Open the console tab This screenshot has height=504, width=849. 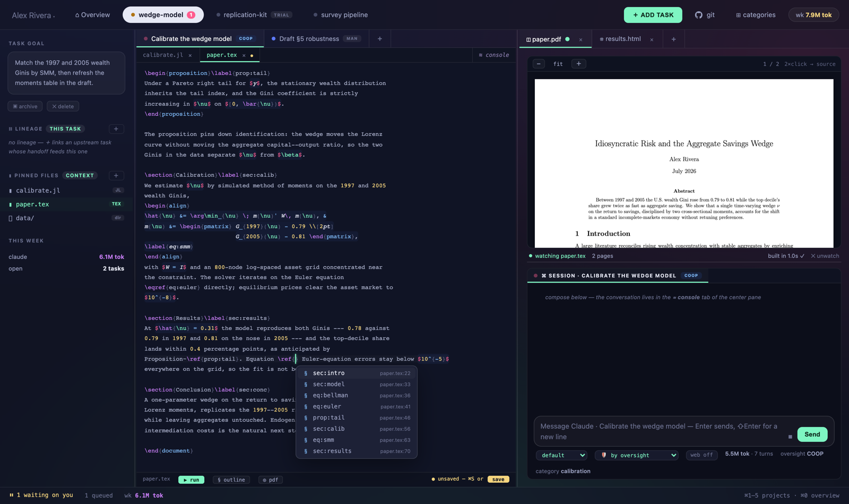click(493, 55)
